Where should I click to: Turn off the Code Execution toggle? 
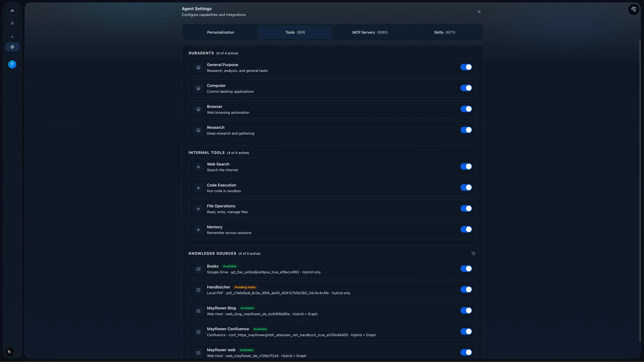466,188
